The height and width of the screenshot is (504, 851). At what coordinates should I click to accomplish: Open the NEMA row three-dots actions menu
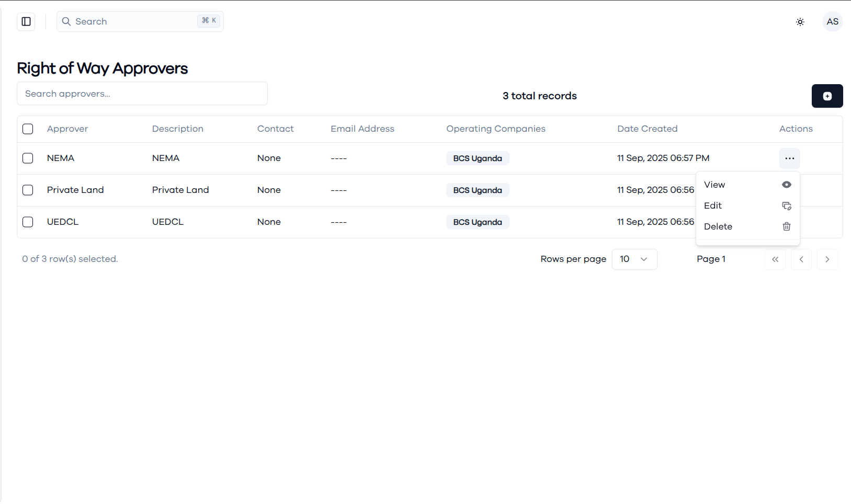tap(790, 158)
